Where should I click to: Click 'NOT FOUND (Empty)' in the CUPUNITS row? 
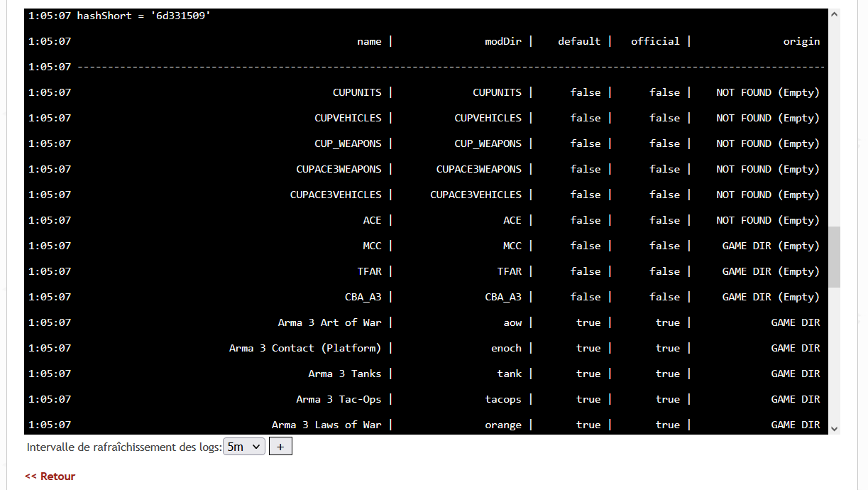pos(768,92)
